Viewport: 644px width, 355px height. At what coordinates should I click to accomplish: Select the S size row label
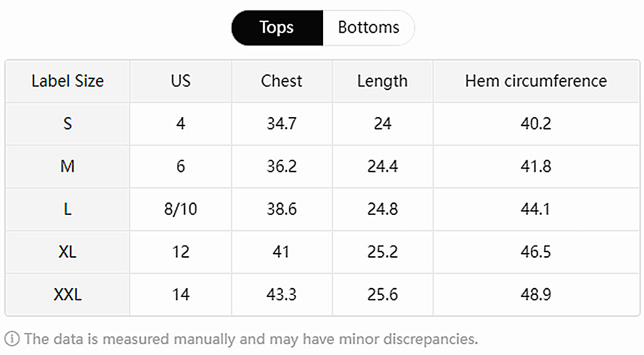68,124
